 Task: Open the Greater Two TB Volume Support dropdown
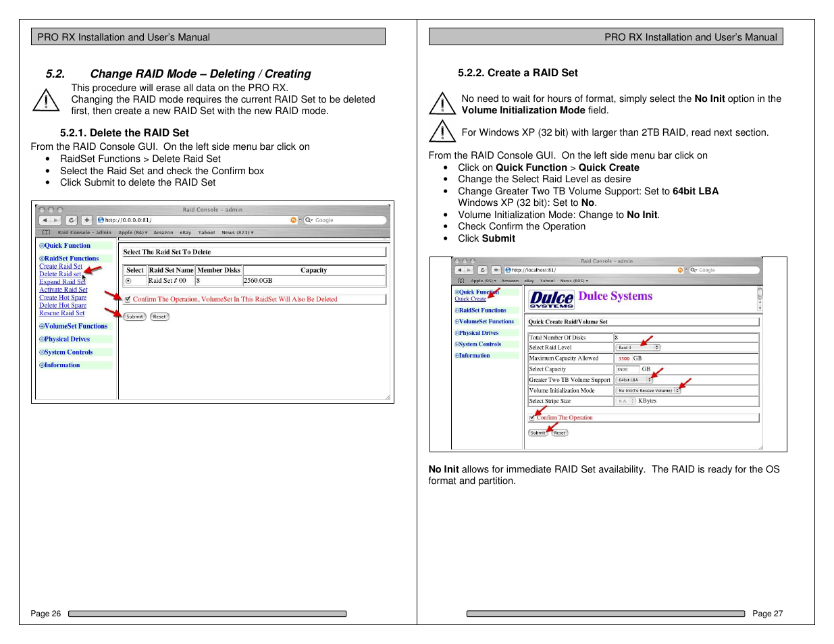tap(634, 380)
